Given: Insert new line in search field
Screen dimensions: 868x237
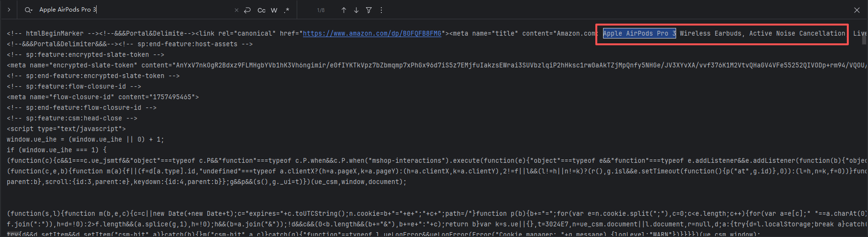Looking at the screenshot, I should [x=247, y=10].
